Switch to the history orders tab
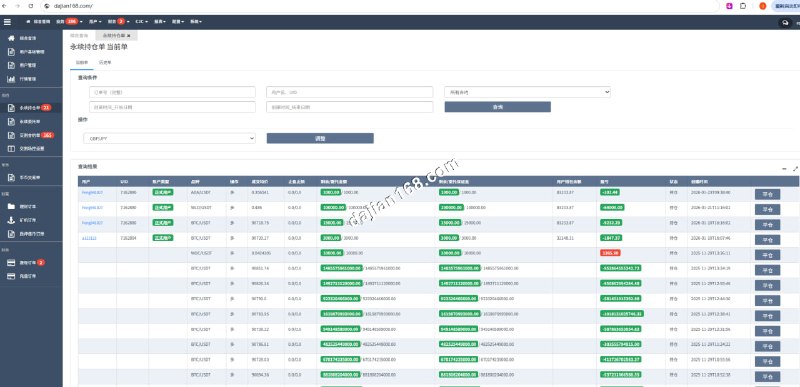Image resolution: width=800 pixels, height=387 pixels. click(x=105, y=62)
